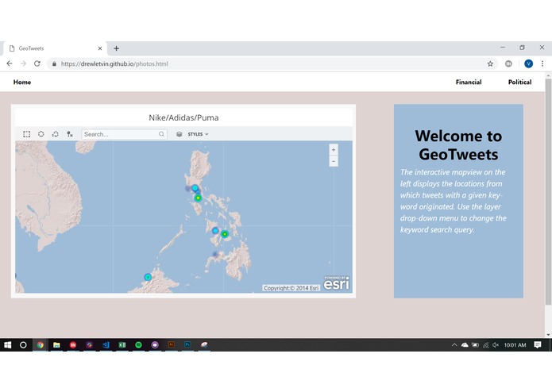Viewport: 552px width, 392px height.
Task: Select the rectangle selection tool on map toolbar
Action: coord(27,134)
